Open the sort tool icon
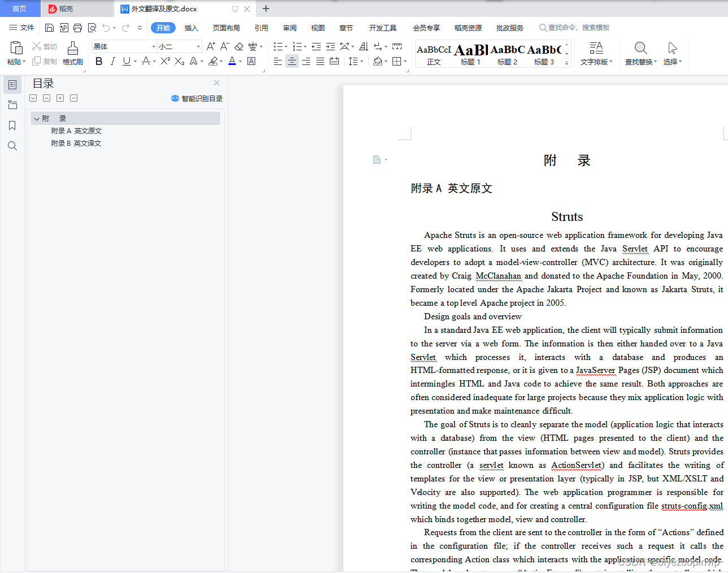Screen dimensions: 728x573 tap(364, 46)
